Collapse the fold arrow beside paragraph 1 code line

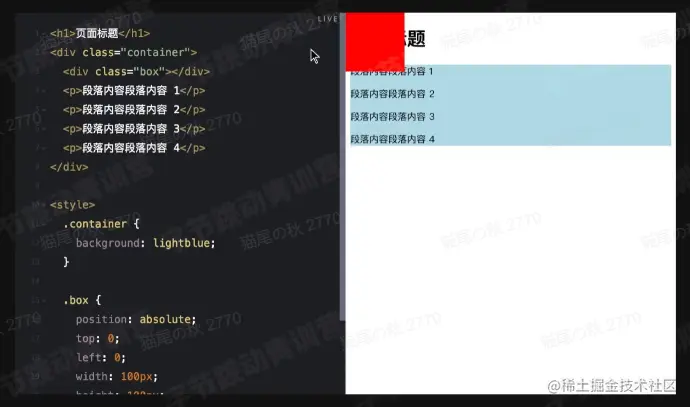pos(44,90)
